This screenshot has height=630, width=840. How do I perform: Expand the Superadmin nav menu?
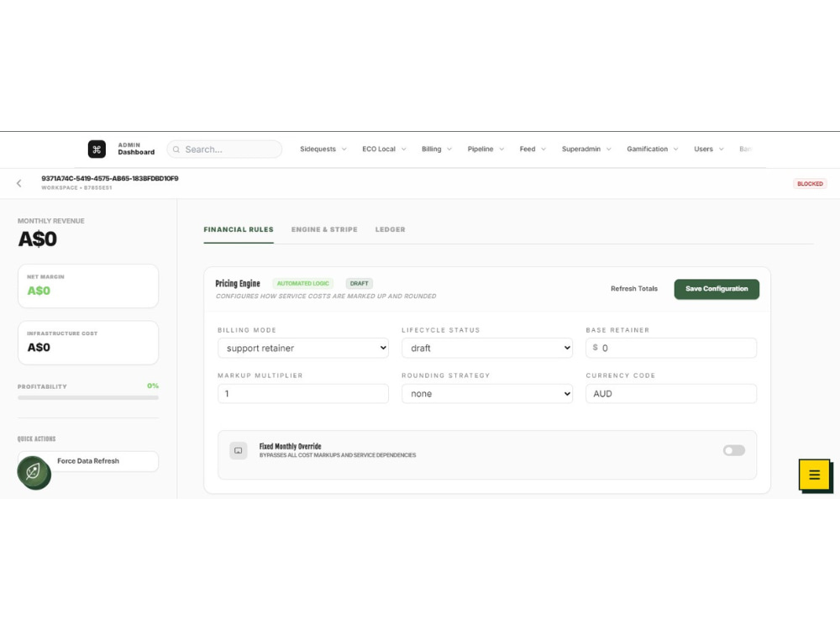click(586, 149)
